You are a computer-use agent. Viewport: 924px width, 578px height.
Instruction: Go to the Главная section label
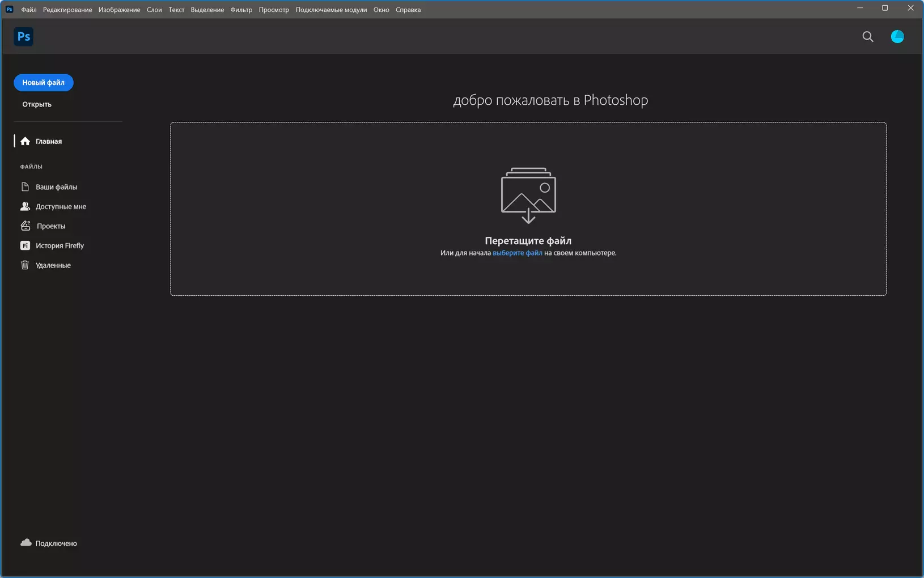tap(49, 141)
